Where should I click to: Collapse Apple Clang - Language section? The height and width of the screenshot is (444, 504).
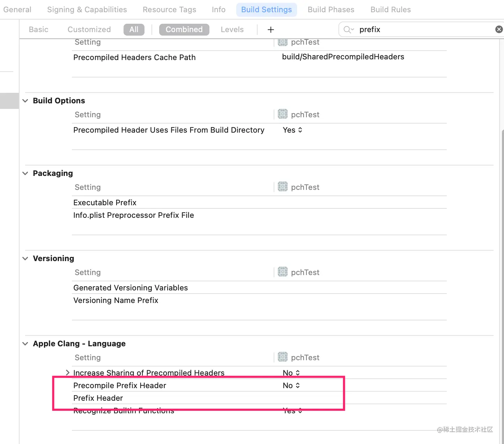pyautogui.click(x=25, y=343)
